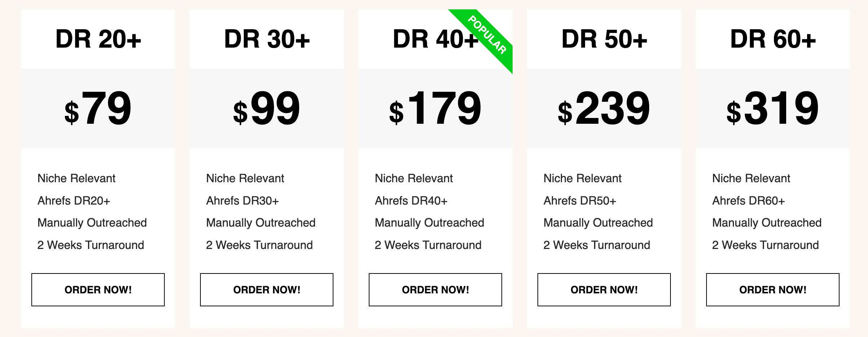The image size is (868, 337).
Task: Select the DR 30+ plan heading
Action: pyautogui.click(x=267, y=39)
